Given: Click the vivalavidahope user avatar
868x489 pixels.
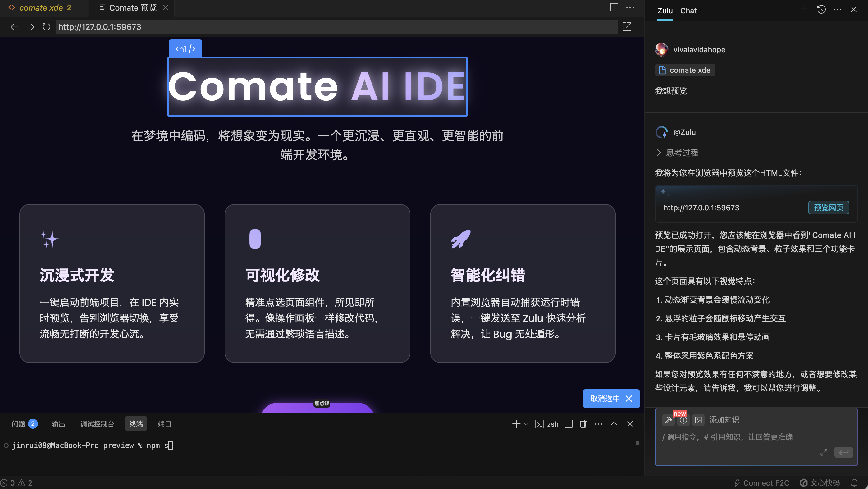Looking at the screenshot, I should point(661,49).
